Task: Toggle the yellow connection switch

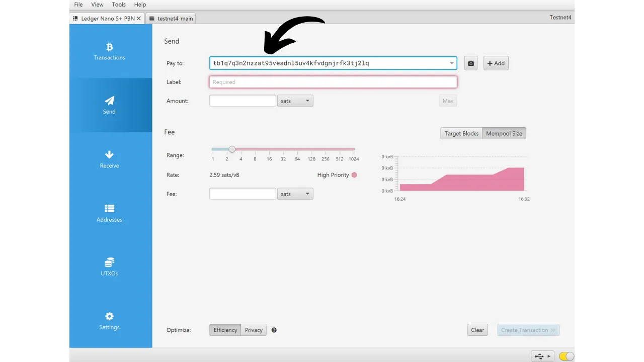Action: [x=567, y=356]
